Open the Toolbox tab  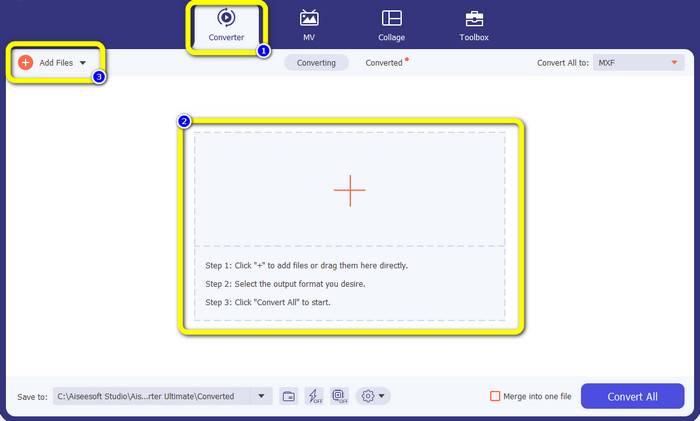[x=474, y=25]
